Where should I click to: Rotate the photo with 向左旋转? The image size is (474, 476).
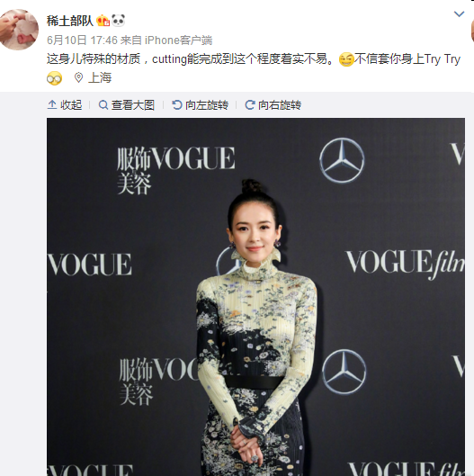(x=201, y=105)
